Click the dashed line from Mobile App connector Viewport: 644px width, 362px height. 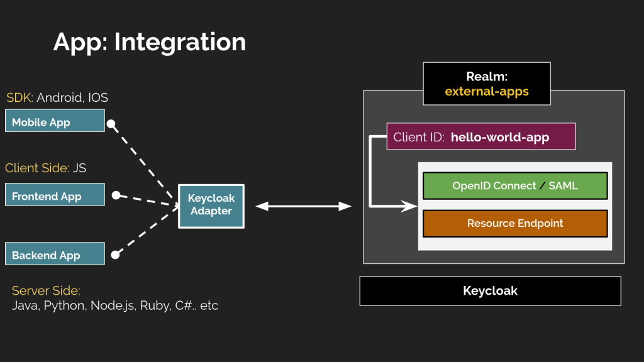click(x=143, y=162)
